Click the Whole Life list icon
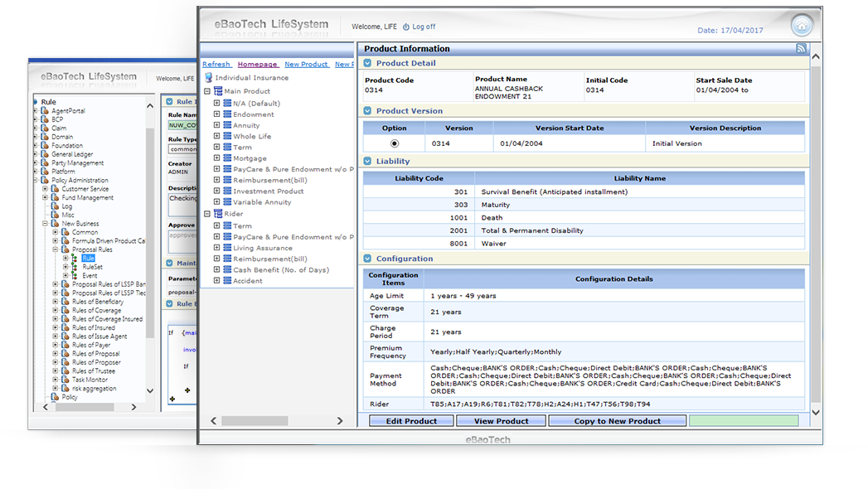868x489 pixels. [x=227, y=136]
